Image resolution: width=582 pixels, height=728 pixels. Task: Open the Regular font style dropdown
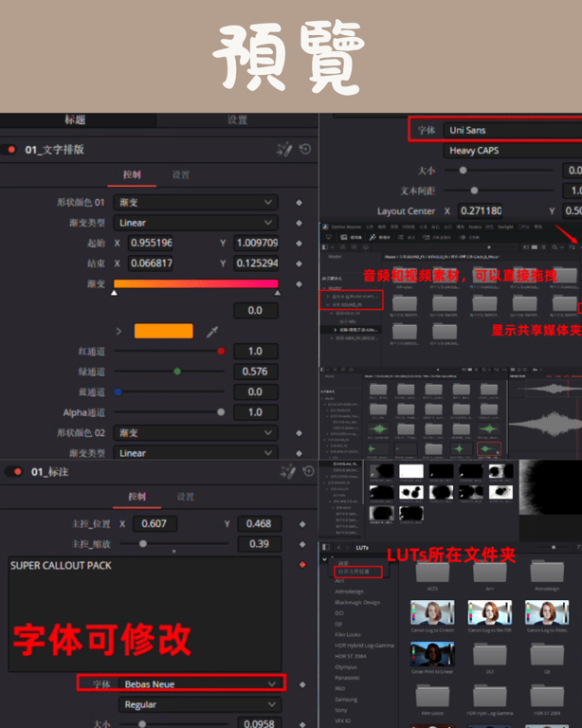(x=200, y=704)
